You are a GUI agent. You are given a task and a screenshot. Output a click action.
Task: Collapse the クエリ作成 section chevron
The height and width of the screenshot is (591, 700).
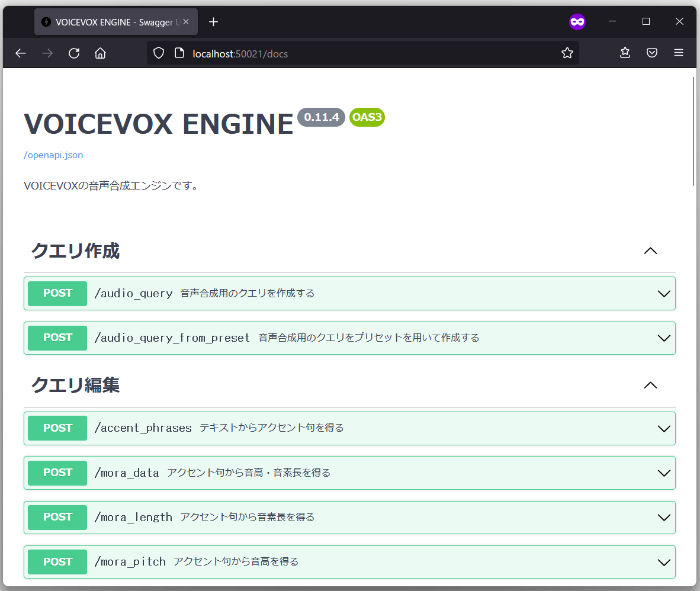point(650,251)
